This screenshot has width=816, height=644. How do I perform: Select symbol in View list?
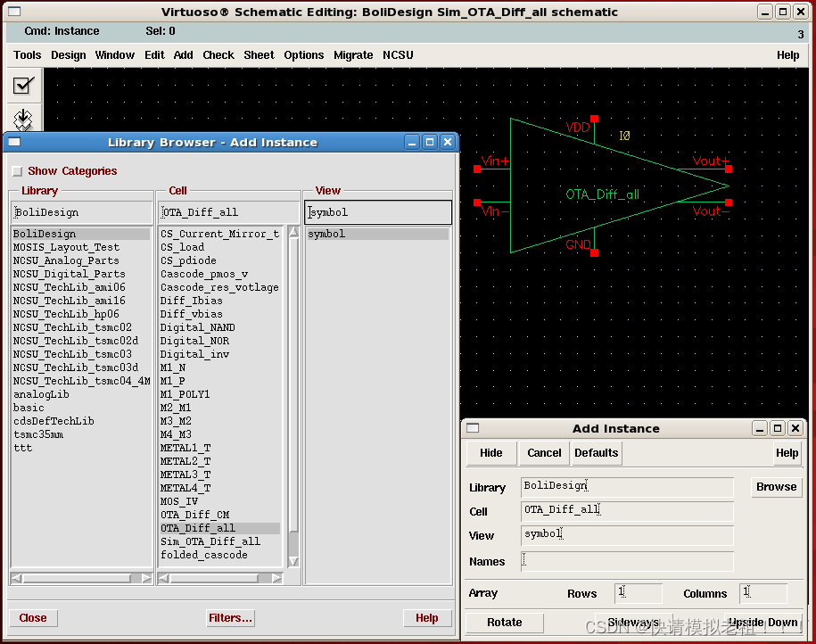click(378, 234)
